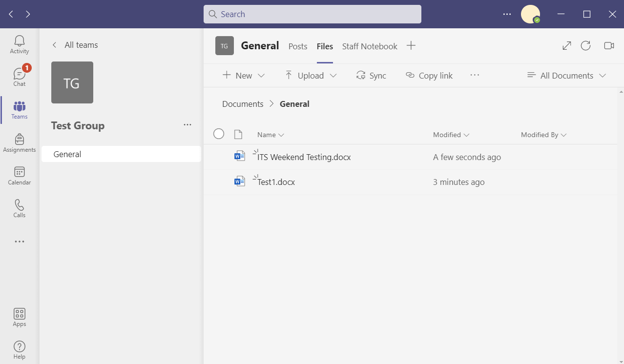Open the Chat panel with unread badge
624x364 pixels.
[19, 77]
